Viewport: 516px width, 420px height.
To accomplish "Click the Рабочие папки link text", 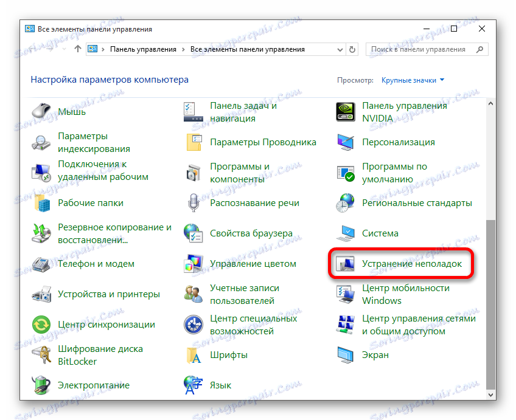I will [x=91, y=203].
